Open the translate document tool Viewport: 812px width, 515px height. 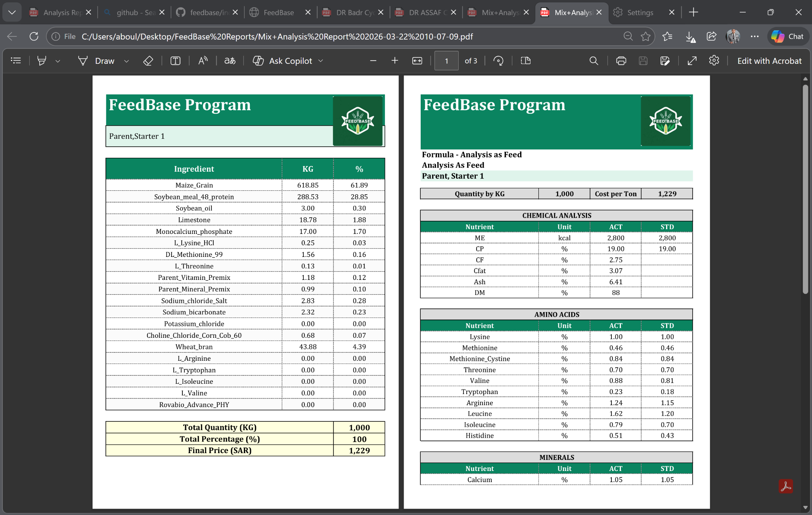tap(230, 61)
